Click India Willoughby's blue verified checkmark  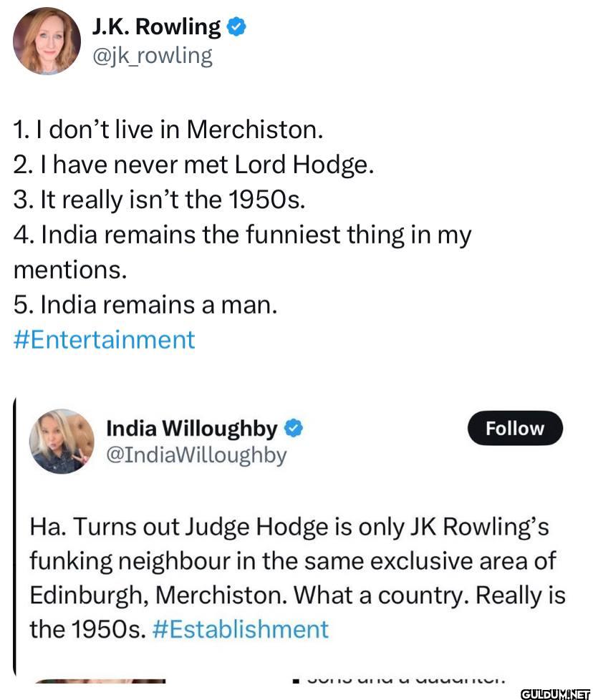(x=294, y=429)
